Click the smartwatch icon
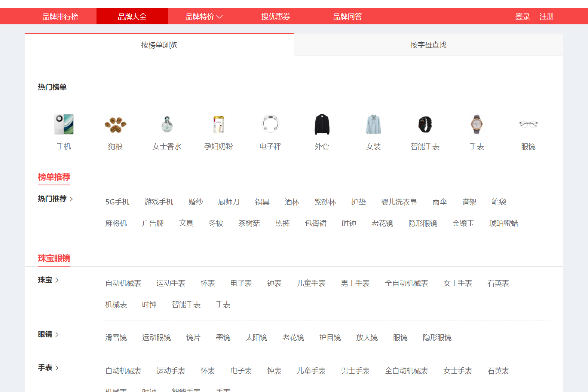 pyautogui.click(x=425, y=124)
